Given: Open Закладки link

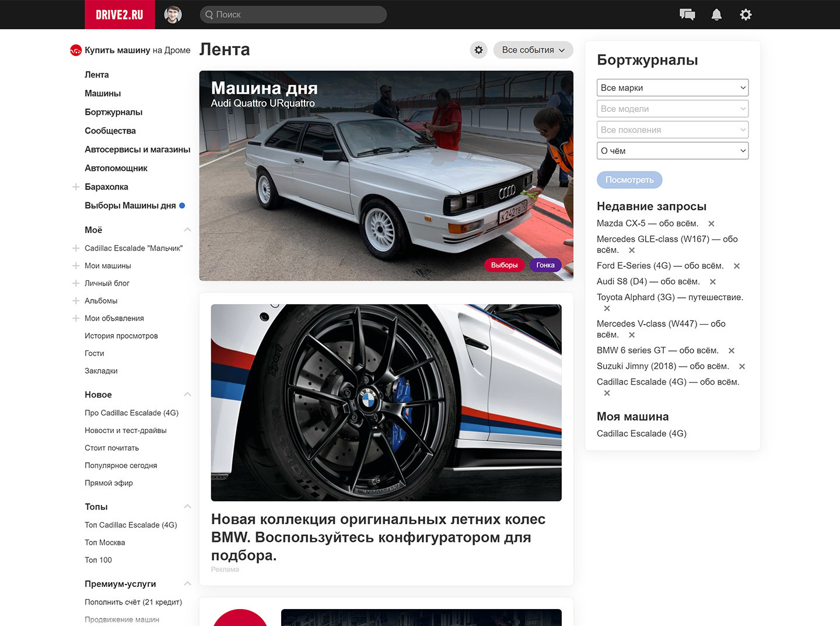Looking at the screenshot, I should 101,371.
